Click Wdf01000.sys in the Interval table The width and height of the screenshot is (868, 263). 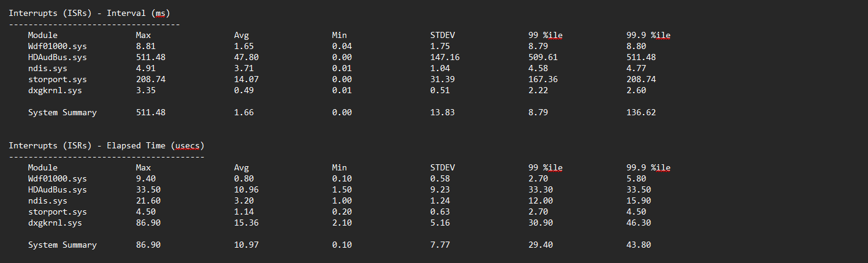pyautogui.click(x=57, y=46)
